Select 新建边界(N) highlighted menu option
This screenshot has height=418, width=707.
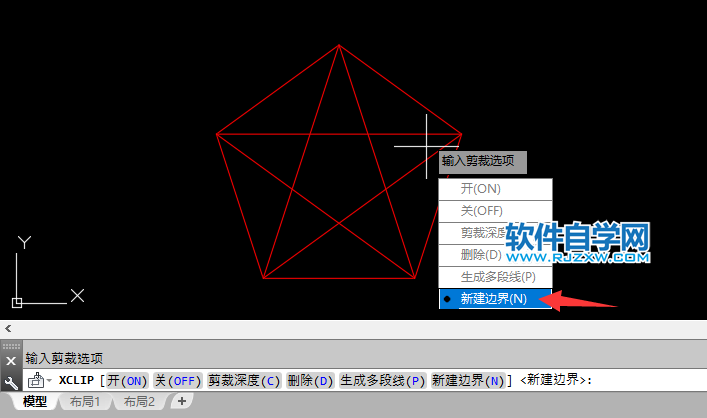pyautogui.click(x=494, y=299)
